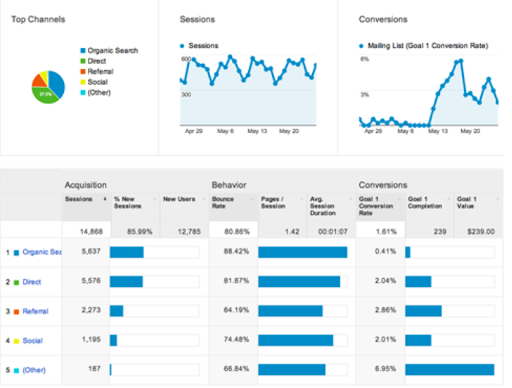The width and height of the screenshot is (512, 388).
Task: Click the Conversions line chart area
Action: tap(429, 90)
